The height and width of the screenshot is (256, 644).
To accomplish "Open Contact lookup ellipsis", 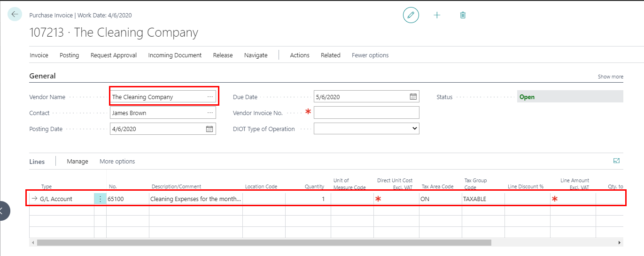I will [210, 113].
